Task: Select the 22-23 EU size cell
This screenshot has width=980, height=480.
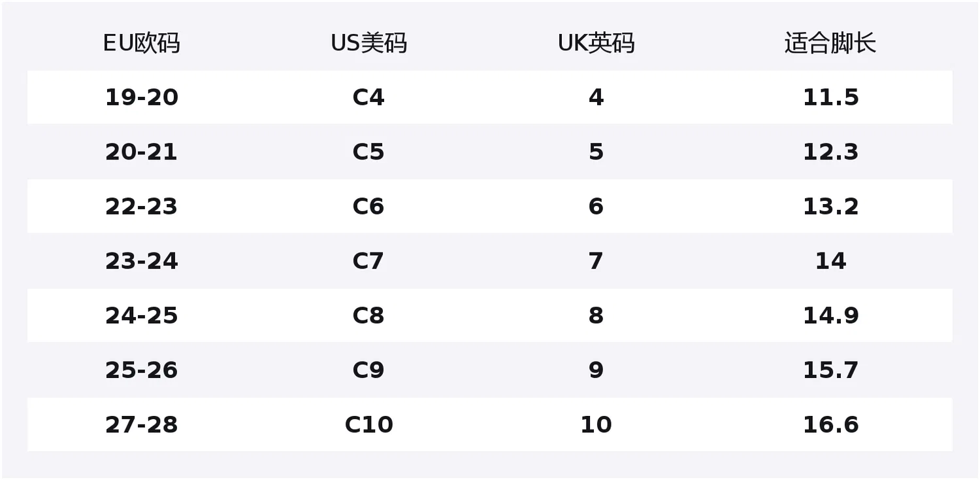Action: [141, 207]
